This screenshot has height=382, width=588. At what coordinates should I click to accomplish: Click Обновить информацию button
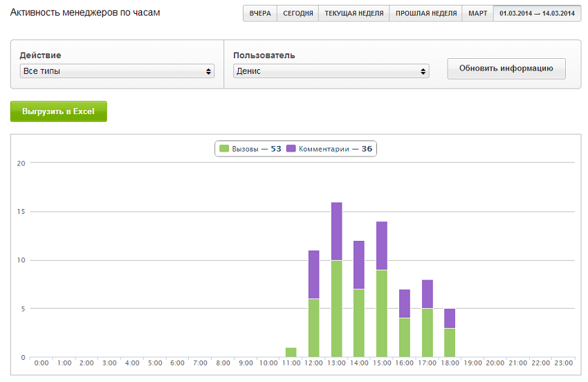coord(506,69)
